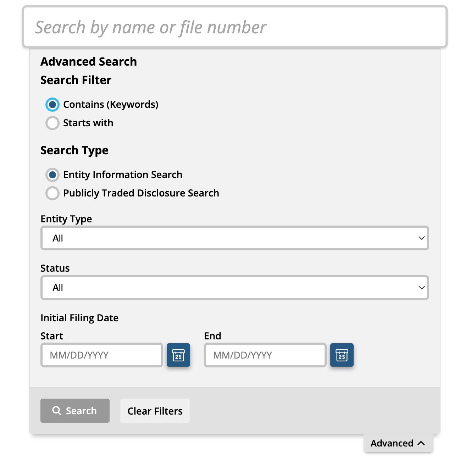Open the Status dropdown

(x=235, y=288)
